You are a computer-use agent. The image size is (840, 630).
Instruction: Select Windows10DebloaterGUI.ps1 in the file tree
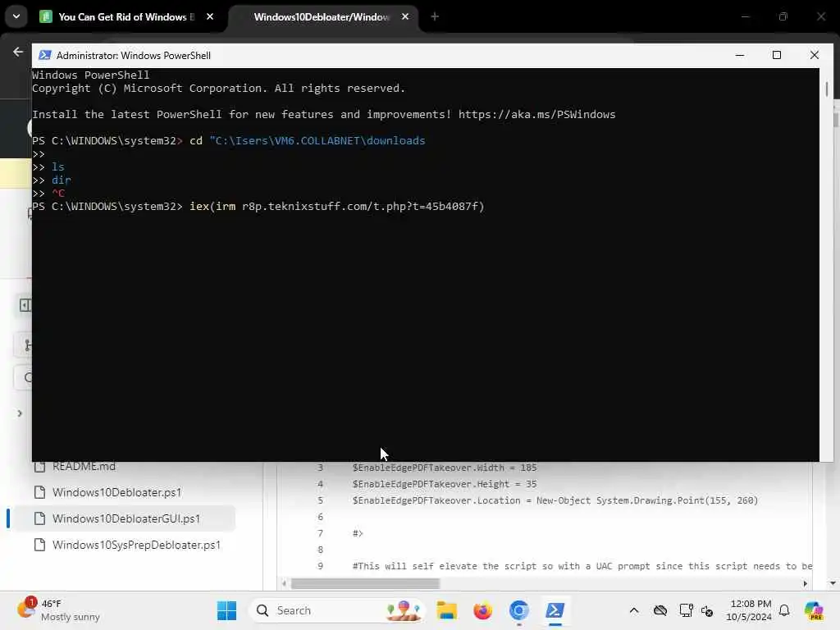[126, 518]
